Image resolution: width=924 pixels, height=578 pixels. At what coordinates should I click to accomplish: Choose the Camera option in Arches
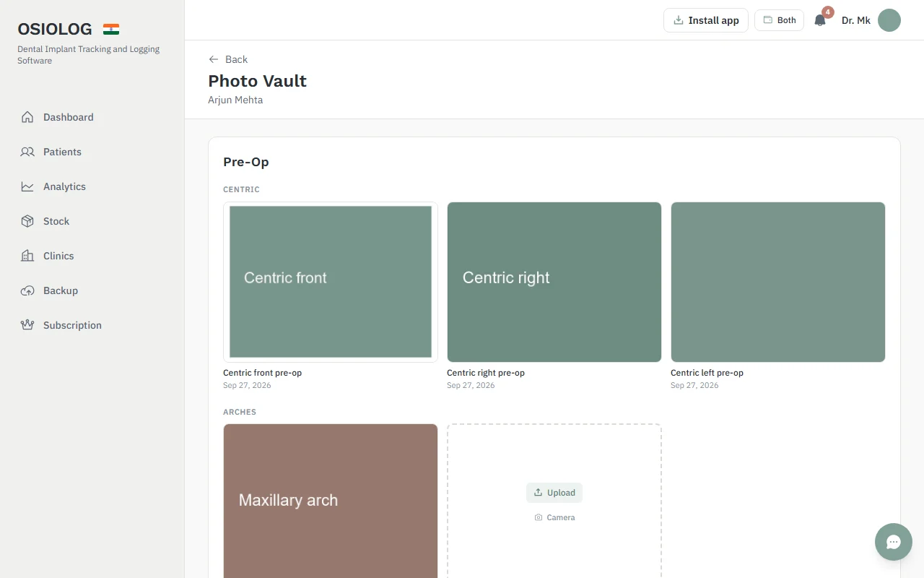point(554,517)
